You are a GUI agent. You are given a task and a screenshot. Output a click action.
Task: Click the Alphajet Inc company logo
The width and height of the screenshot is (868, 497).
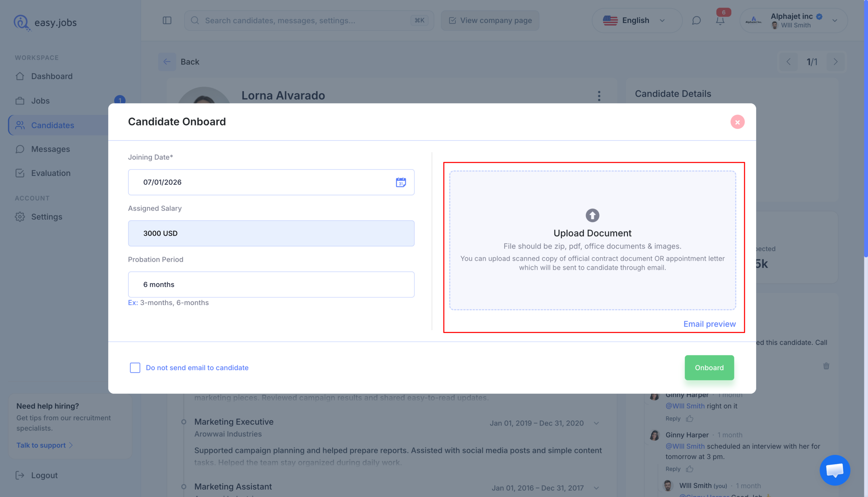click(x=753, y=20)
